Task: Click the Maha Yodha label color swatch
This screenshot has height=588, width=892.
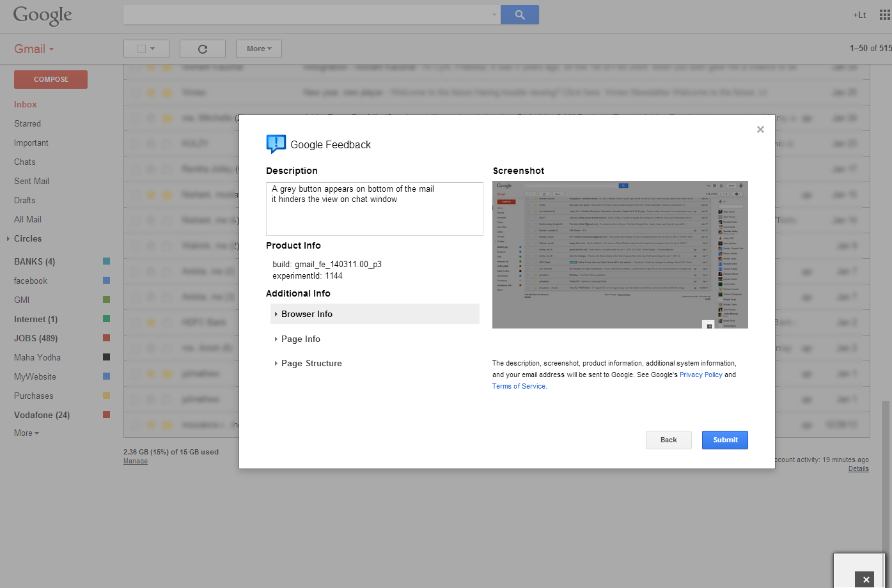Action: [x=107, y=357]
